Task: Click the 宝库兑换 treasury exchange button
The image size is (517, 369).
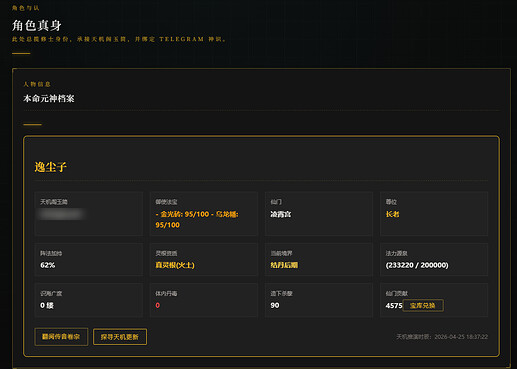Action: pos(423,305)
